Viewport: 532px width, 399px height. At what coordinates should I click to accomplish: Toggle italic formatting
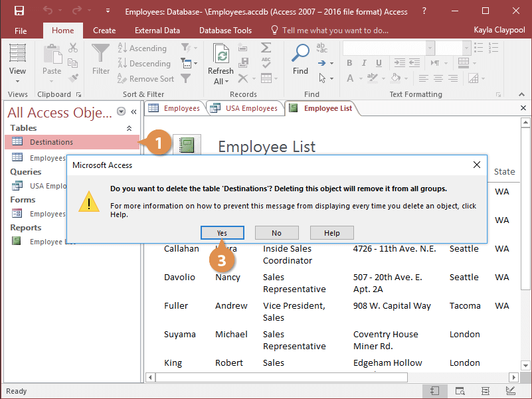(363, 62)
